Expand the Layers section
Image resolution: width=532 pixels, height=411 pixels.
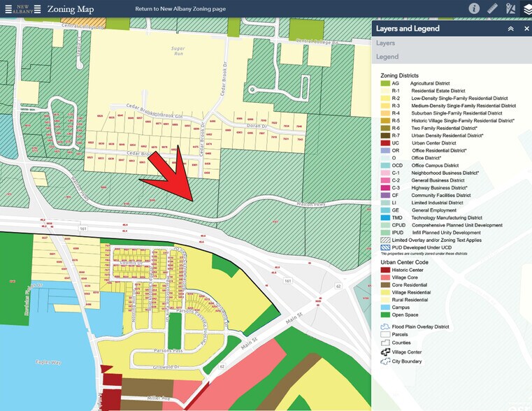pos(386,43)
